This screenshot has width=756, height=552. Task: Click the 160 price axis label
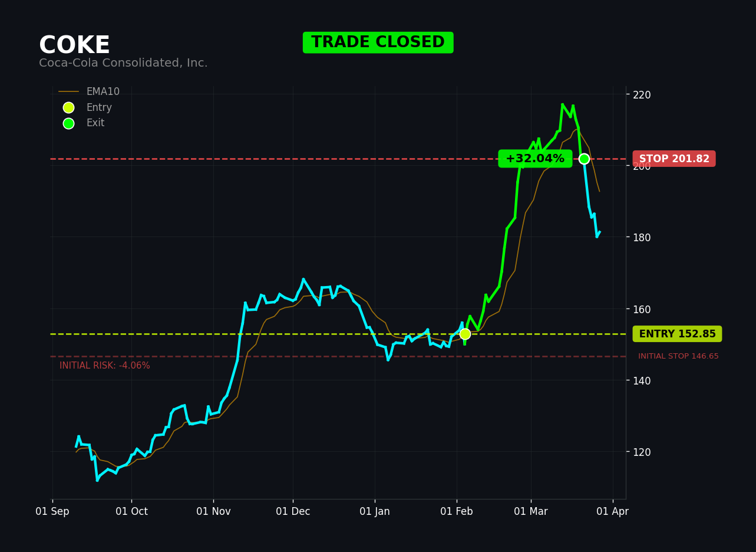pyautogui.click(x=642, y=309)
